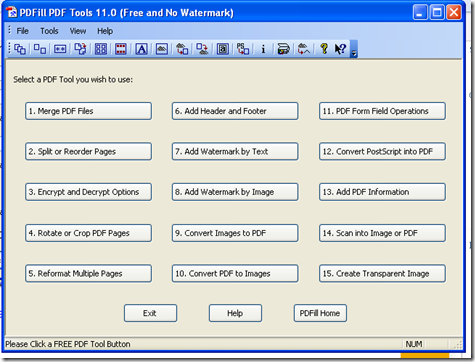This screenshot has width=475, height=362.
Task: Click the Header and Footer toolbar icon
Action: pyautogui.click(x=121, y=49)
